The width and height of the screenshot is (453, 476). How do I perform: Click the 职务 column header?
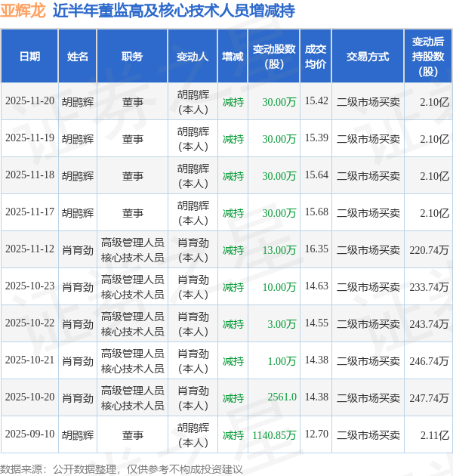pos(132,57)
